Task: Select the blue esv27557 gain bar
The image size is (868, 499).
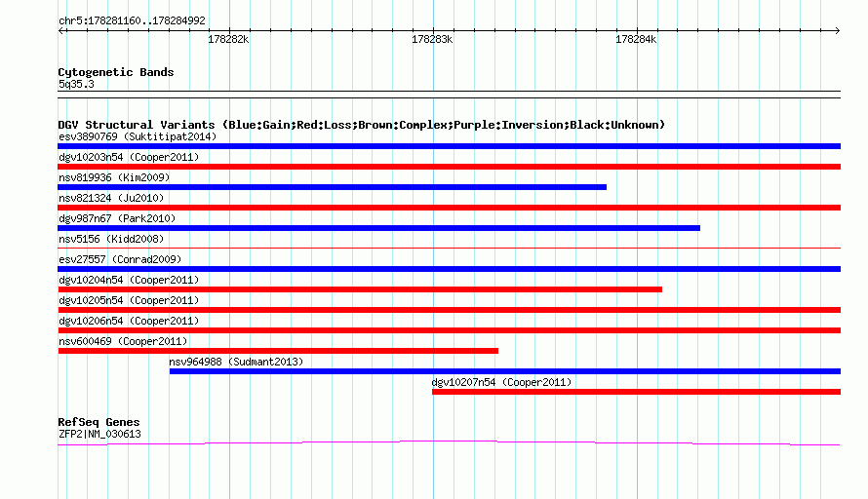Action: 449,269
